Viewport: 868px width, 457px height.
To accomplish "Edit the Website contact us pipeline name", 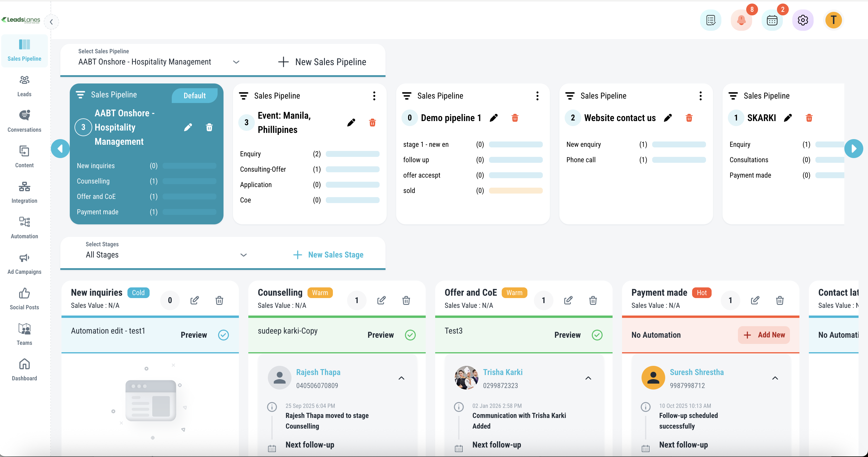I will 668,118.
